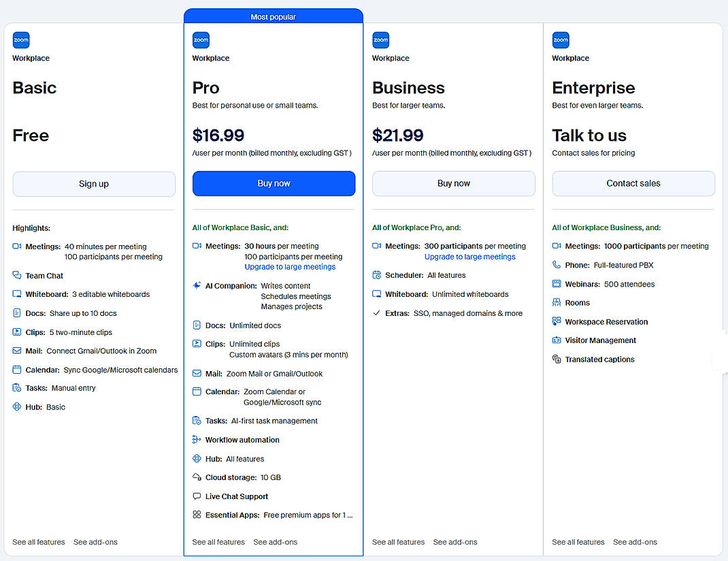This screenshot has height=561, width=728.
Task: Open Upgrade to large meetings in Pro
Action: click(x=290, y=267)
